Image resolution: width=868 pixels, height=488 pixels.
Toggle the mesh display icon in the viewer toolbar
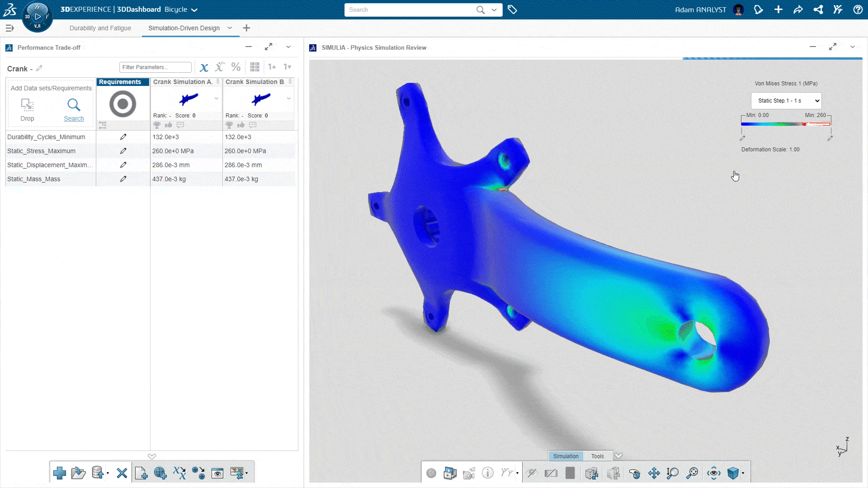point(592,473)
